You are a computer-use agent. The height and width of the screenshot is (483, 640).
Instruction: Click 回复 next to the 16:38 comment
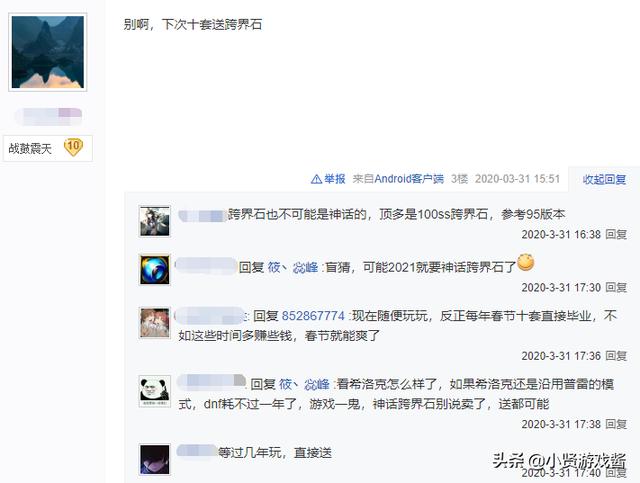[616, 234]
